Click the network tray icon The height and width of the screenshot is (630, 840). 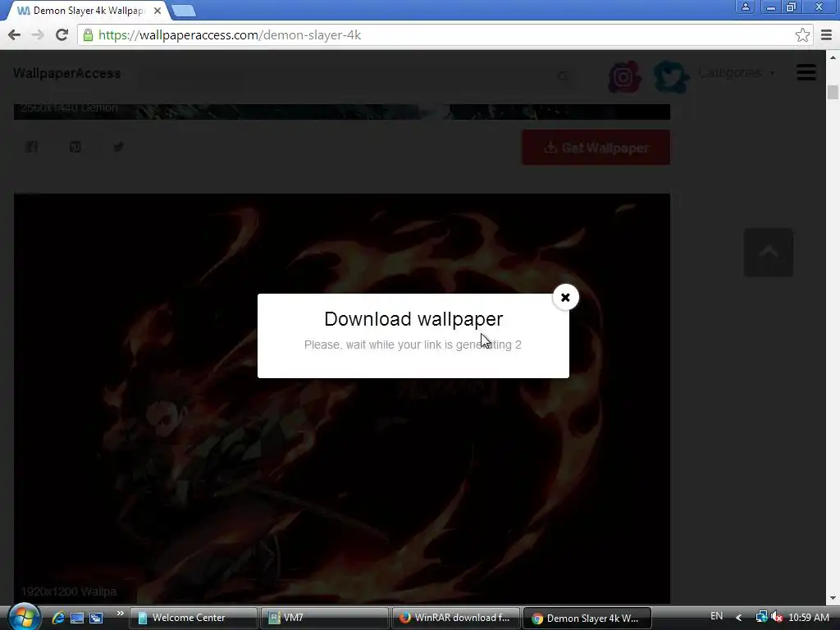760,617
